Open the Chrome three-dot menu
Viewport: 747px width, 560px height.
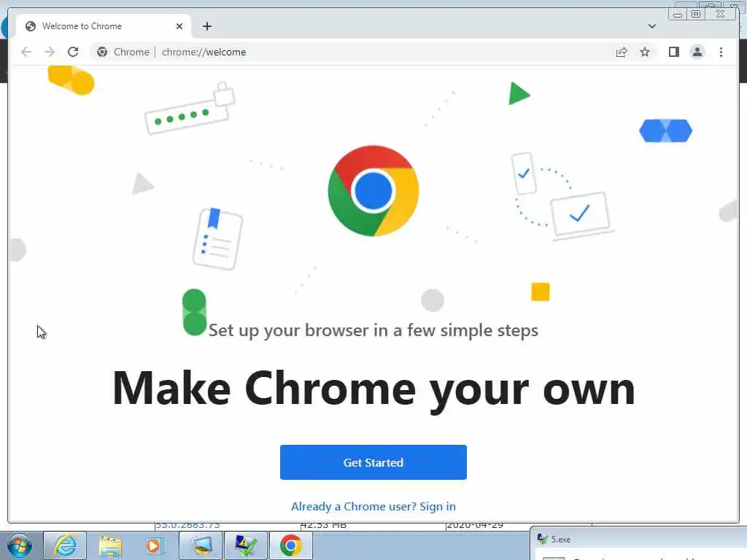coord(721,52)
